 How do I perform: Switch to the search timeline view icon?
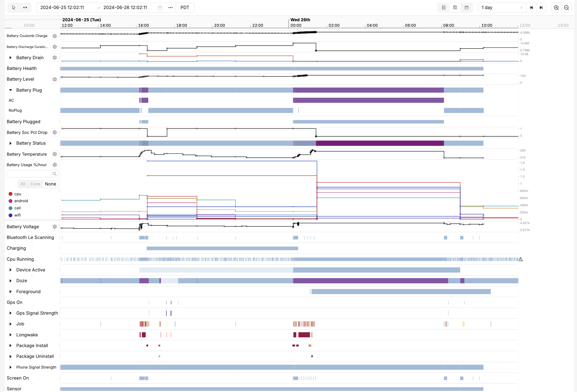tap(455, 7)
